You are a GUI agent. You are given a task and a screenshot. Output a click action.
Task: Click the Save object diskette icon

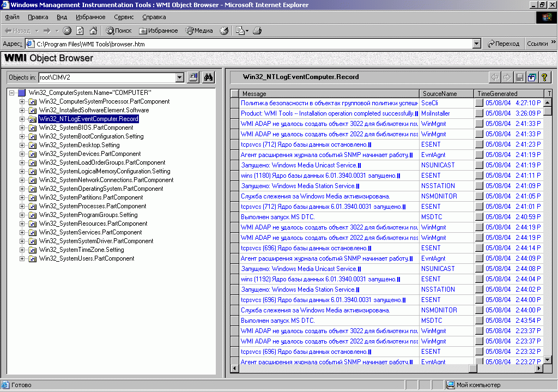point(519,77)
